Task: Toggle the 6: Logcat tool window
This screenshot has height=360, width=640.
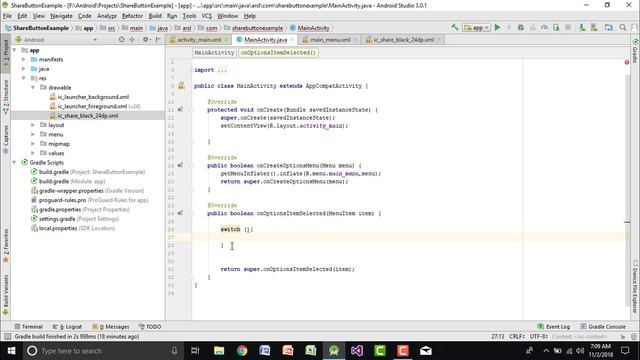Action: (x=67, y=327)
